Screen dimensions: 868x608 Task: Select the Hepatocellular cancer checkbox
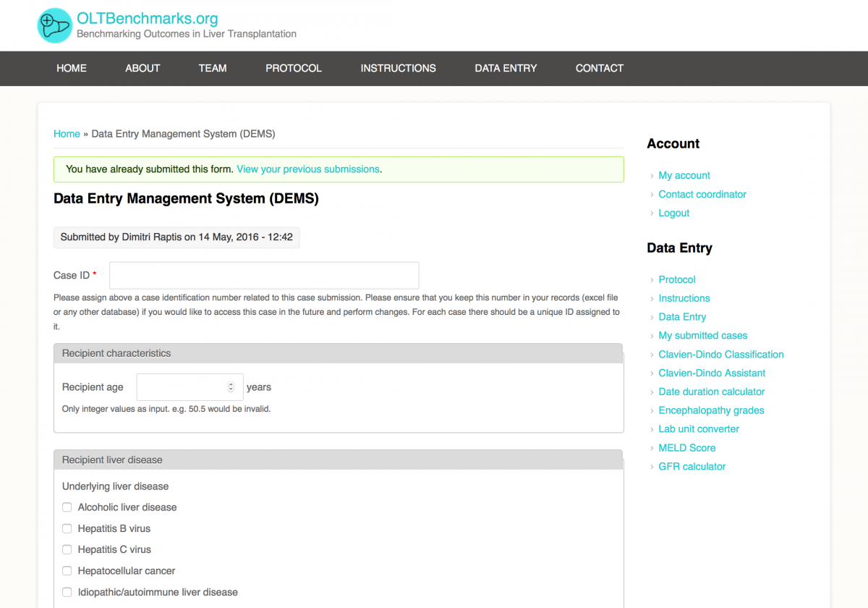click(x=67, y=571)
